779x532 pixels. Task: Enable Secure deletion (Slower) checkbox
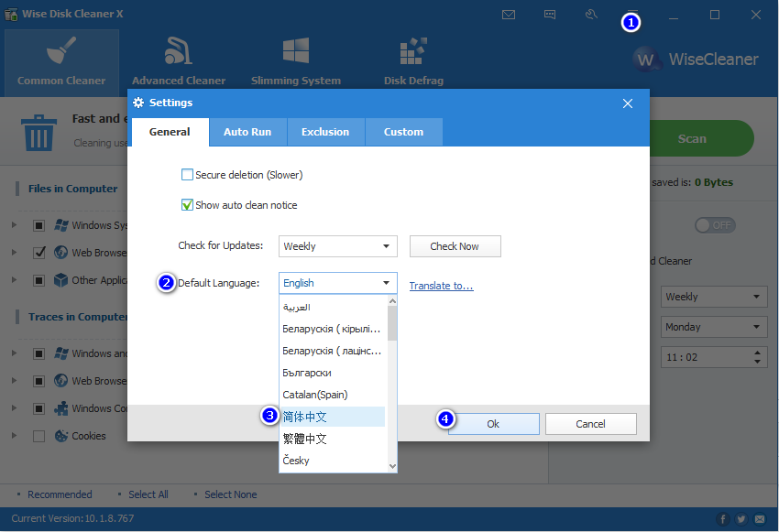[187, 175]
